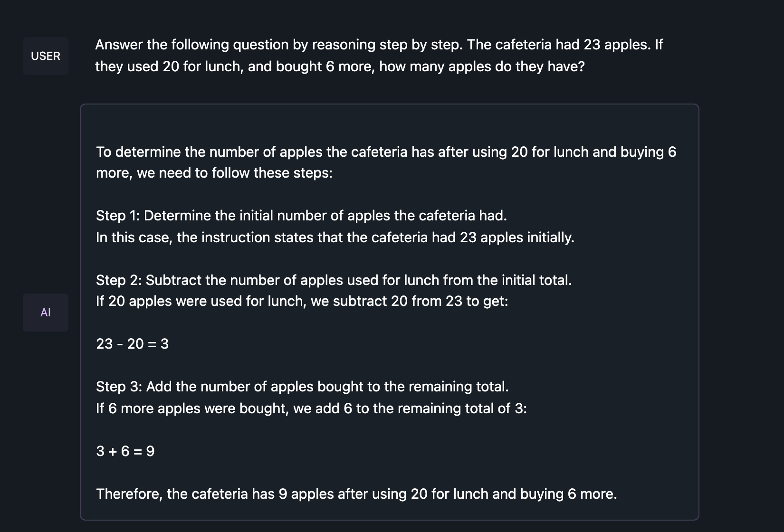Click the "Step 3: Add the number" line
The height and width of the screenshot is (532, 784).
point(302,387)
